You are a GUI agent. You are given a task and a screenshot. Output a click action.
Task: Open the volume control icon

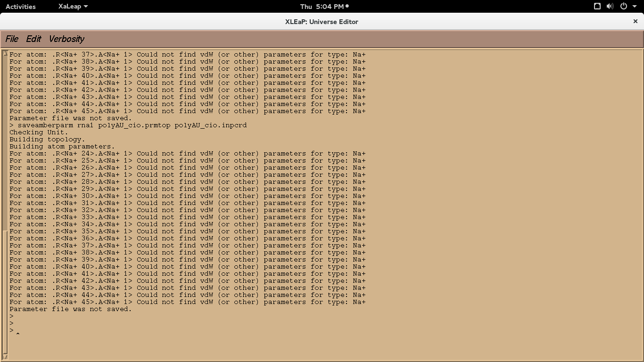coord(610,7)
